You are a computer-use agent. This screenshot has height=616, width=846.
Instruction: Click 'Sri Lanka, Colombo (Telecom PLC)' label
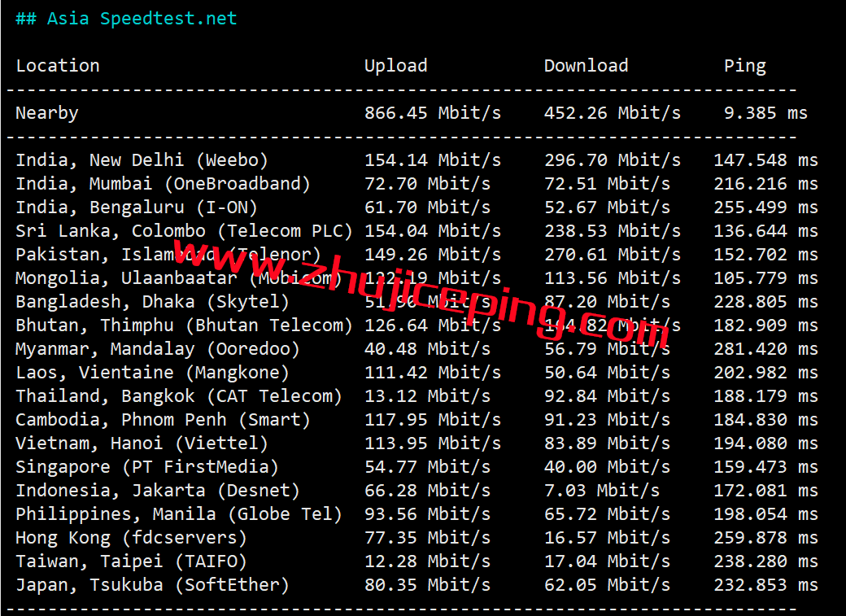point(184,231)
